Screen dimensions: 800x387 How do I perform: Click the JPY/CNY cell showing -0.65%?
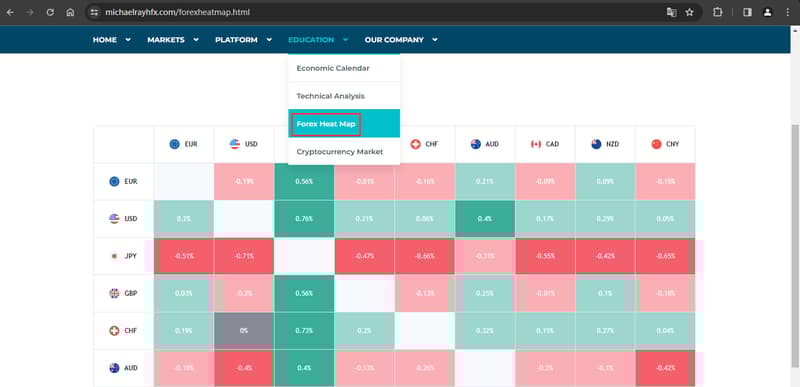(665, 256)
